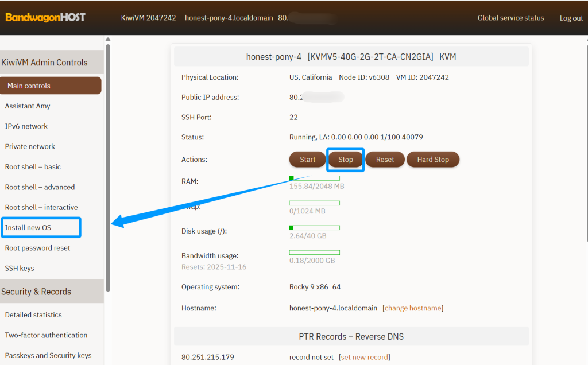Viewport: 588px width, 365px height.
Task: Open Root shell – advanced
Action: point(40,187)
